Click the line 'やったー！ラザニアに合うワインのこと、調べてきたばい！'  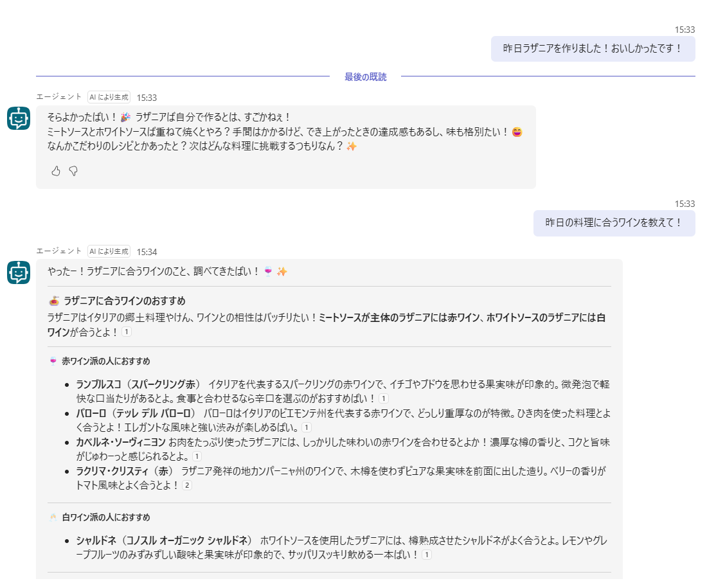154,271
